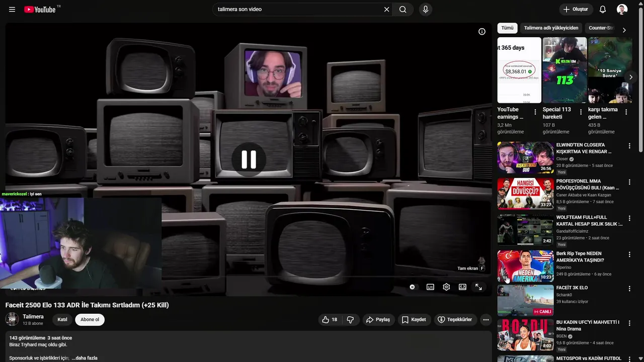Toggle the autoplay switch in the player
This screenshot has height=362, width=644.
coord(412,287)
